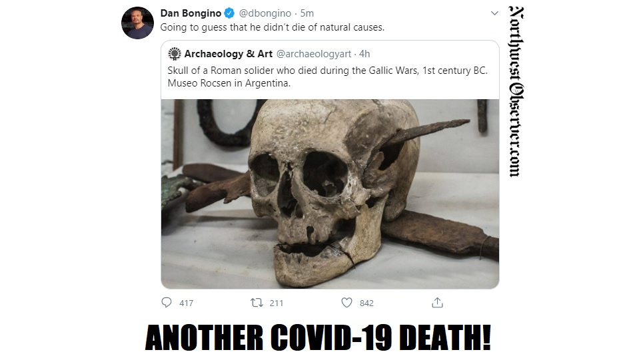The height and width of the screenshot is (364, 643).
Task: Open the Dan Bongino display name
Action: point(191,13)
